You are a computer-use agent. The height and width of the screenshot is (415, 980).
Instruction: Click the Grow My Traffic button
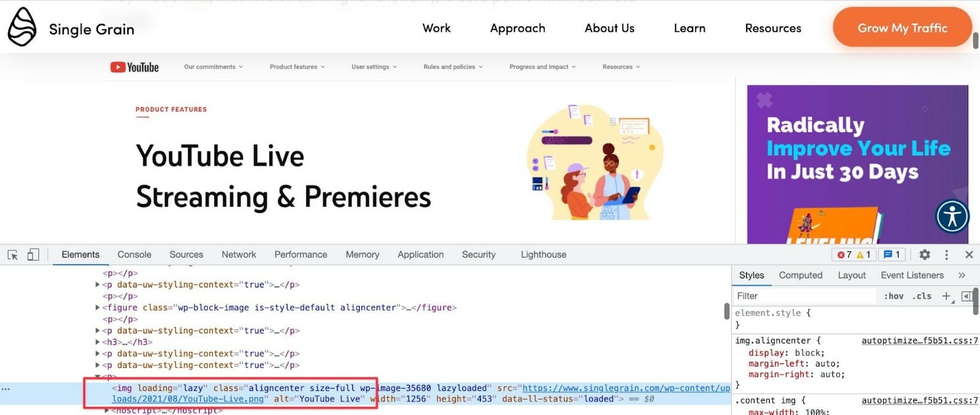(902, 28)
